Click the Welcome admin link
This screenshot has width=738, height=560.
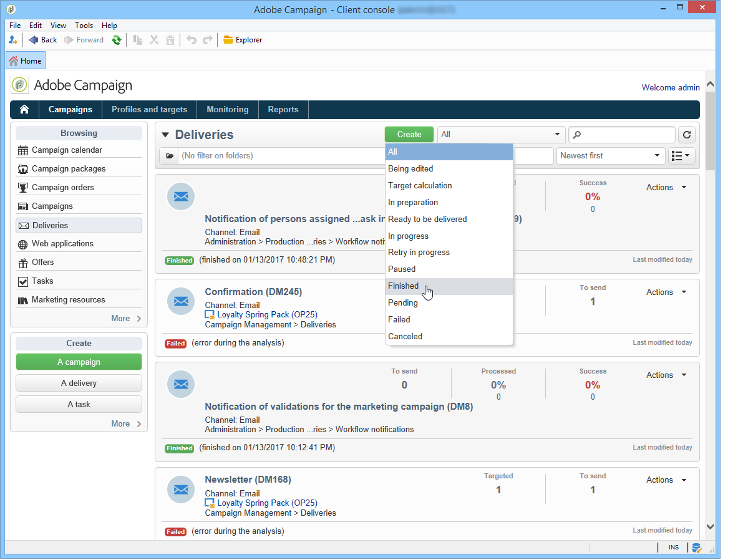tap(670, 87)
